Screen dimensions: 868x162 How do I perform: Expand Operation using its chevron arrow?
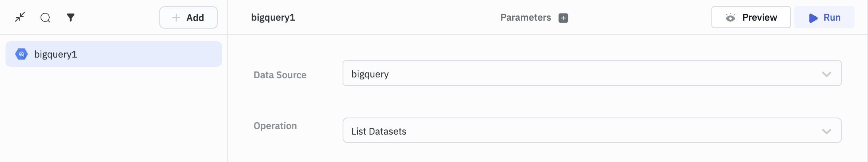827,131
